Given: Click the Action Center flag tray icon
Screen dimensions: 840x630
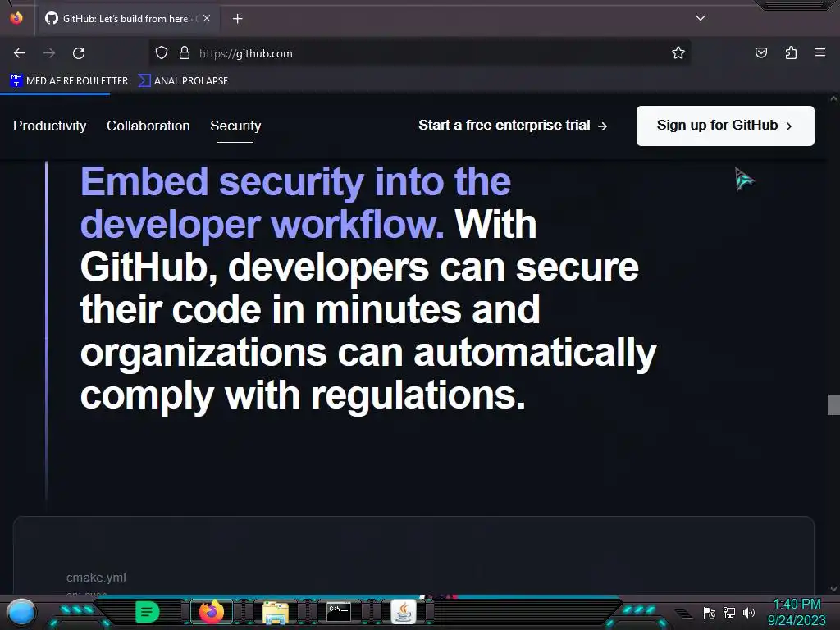Looking at the screenshot, I should click(x=710, y=612).
